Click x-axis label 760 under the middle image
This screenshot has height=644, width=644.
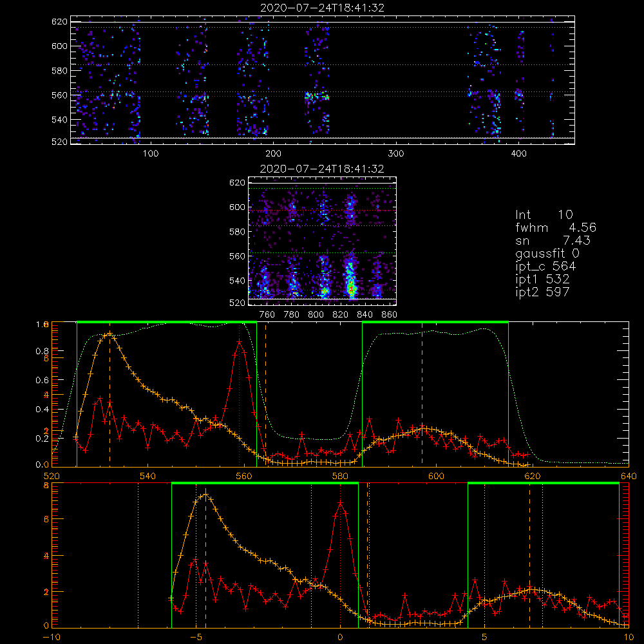(x=267, y=315)
